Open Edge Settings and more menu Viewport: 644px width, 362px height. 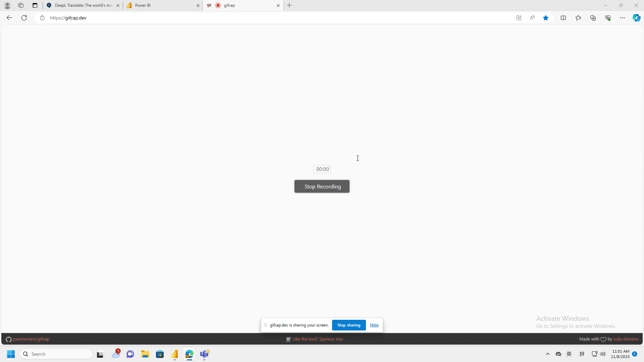pyautogui.click(x=623, y=18)
